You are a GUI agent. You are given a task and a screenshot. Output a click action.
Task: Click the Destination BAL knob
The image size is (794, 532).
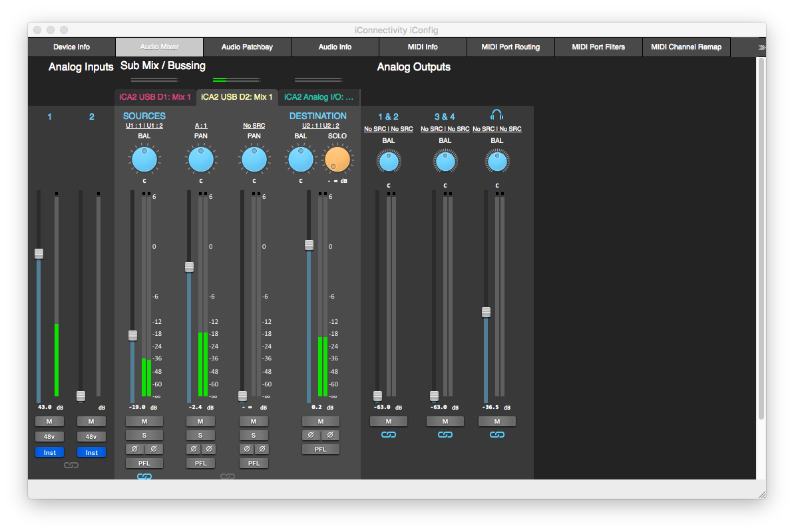(x=301, y=160)
